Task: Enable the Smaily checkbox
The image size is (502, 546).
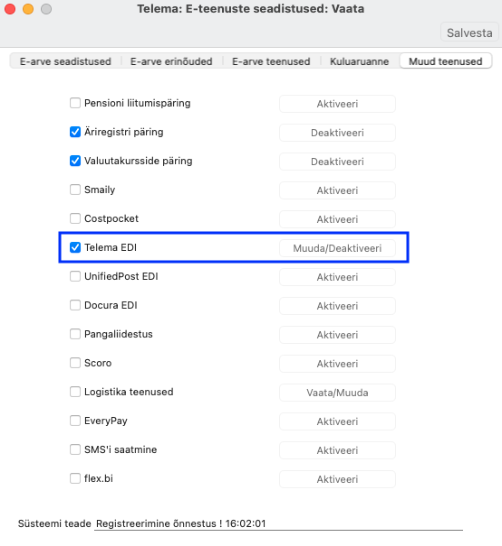Action: point(75,190)
